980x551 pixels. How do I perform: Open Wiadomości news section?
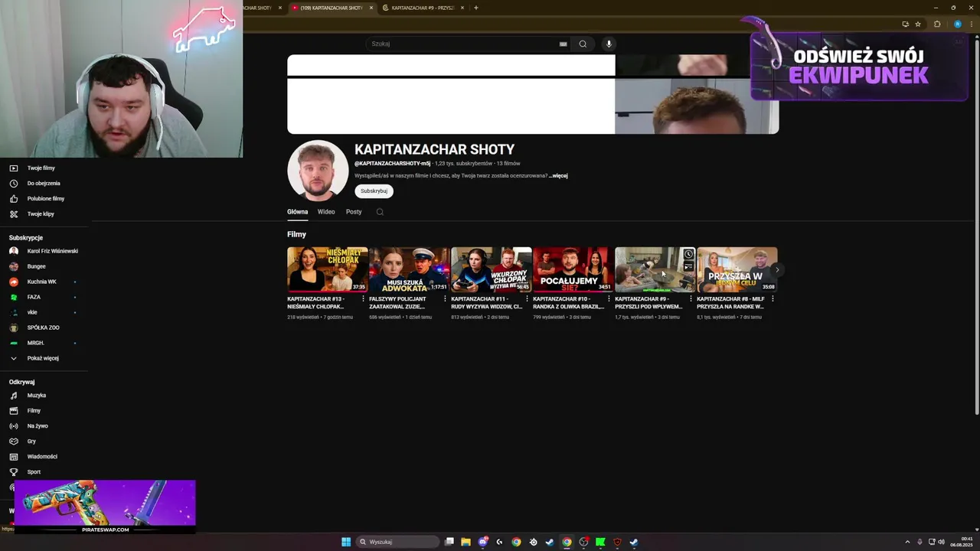point(41,457)
